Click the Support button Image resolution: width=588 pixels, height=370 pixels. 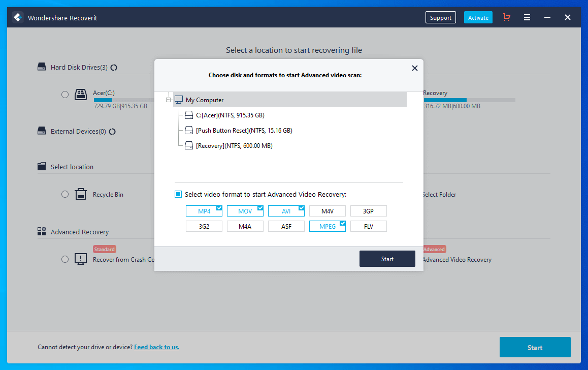click(x=441, y=17)
